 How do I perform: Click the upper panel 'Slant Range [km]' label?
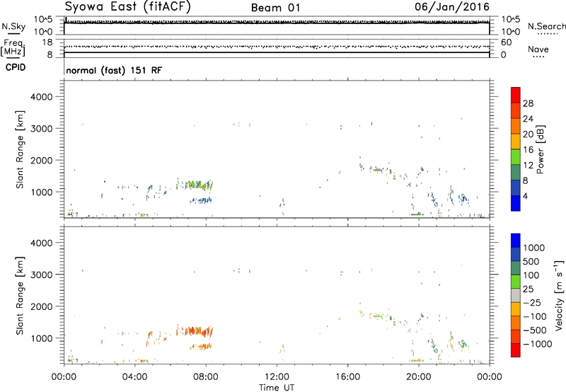coord(20,149)
